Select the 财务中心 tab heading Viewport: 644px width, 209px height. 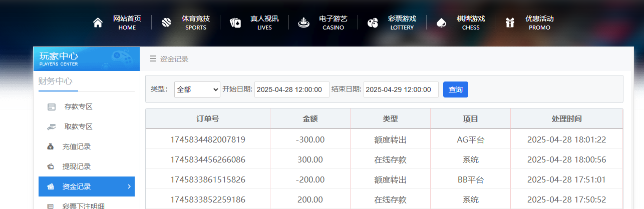pos(56,81)
